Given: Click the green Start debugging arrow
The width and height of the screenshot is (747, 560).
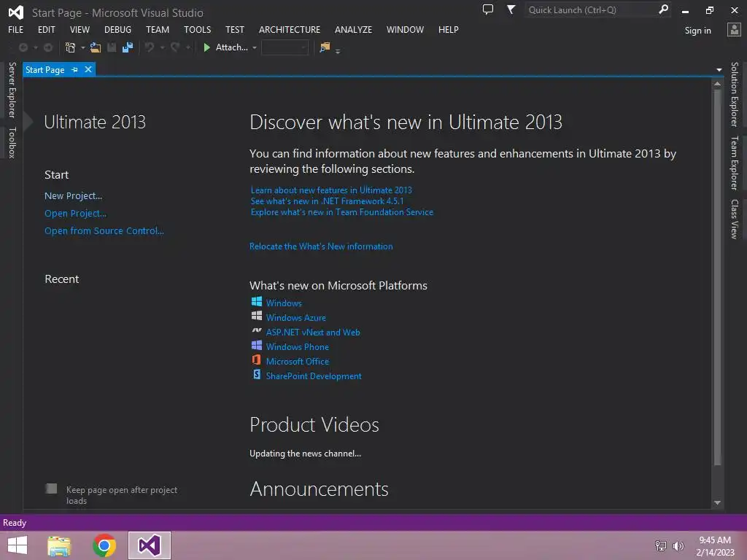Looking at the screenshot, I should click(206, 47).
